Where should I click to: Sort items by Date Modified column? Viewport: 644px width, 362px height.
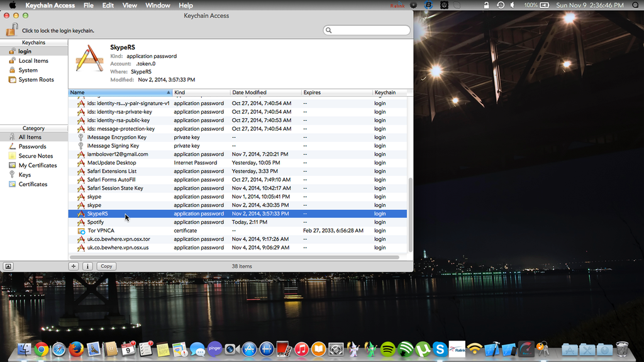pyautogui.click(x=266, y=92)
